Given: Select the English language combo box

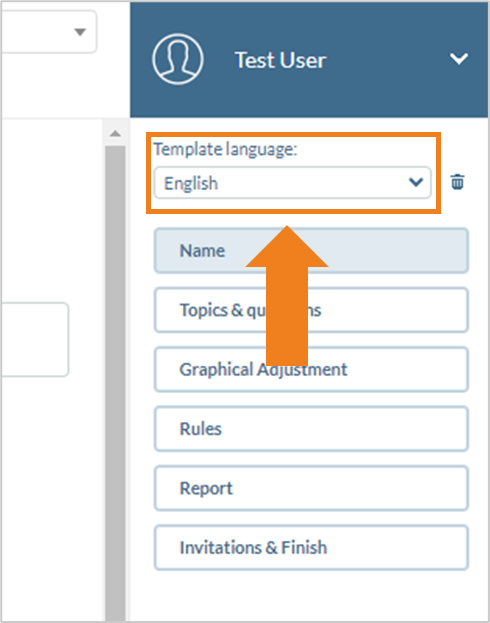Looking at the screenshot, I should [x=292, y=183].
